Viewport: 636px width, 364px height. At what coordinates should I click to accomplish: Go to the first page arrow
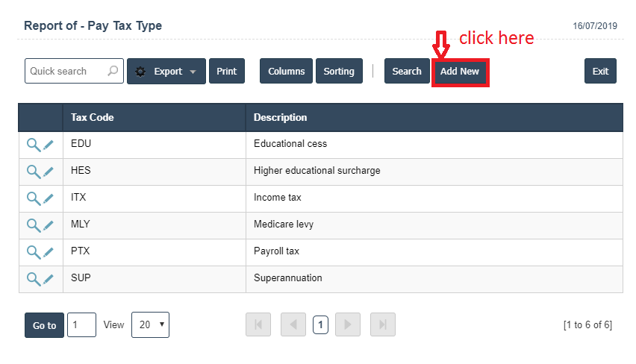[x=258, y=324]
